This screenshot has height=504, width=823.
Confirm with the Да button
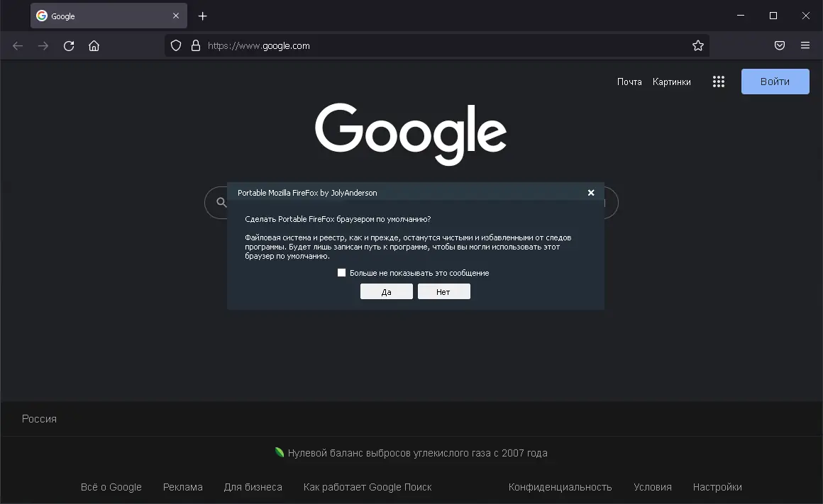coord(386,291)
